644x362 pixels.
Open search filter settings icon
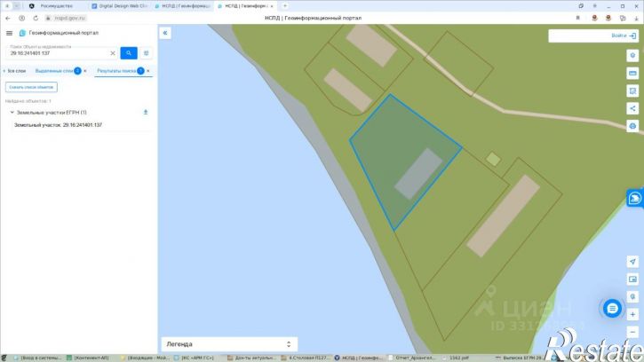146,53
